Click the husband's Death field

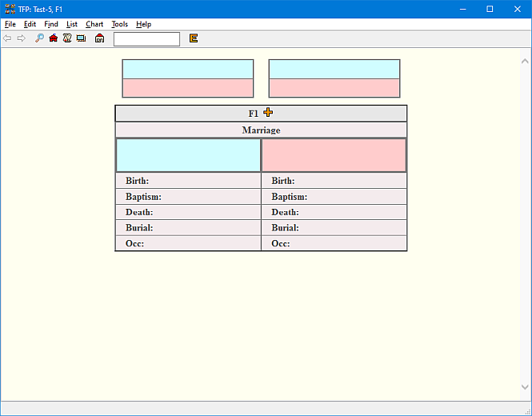pos(188,212)
